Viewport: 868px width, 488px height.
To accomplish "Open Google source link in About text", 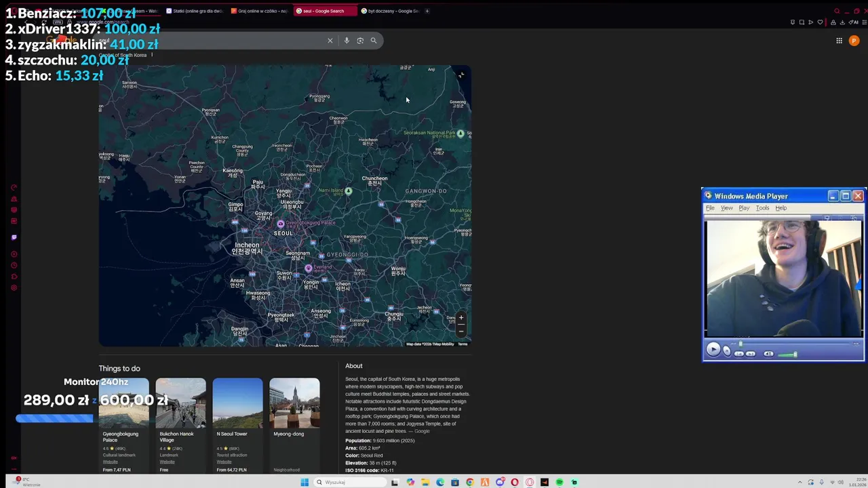I will [x=422, y=431].
